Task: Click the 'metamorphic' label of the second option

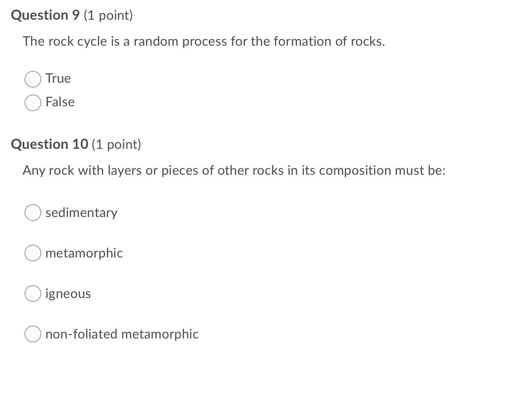Action: point(84,253)
